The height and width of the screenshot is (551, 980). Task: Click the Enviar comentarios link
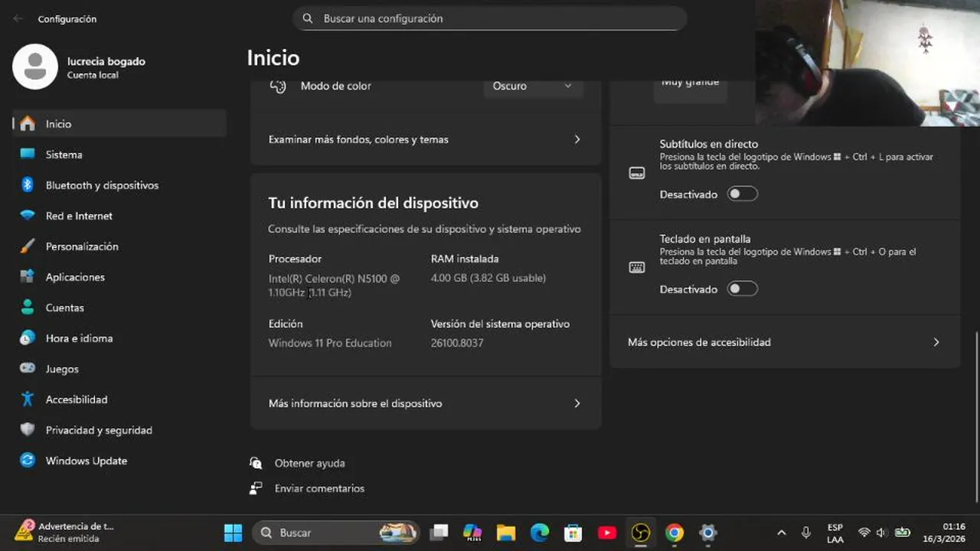click(x=319, y=488)
